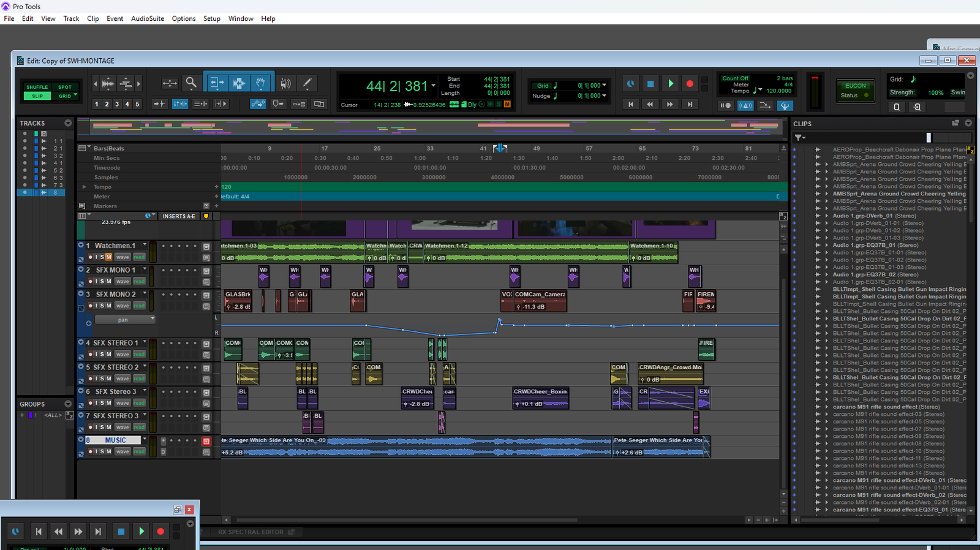This screenshot has width=980, height=550.
Task: Select the Scrubber speaker tool
Action: point(285,83)
